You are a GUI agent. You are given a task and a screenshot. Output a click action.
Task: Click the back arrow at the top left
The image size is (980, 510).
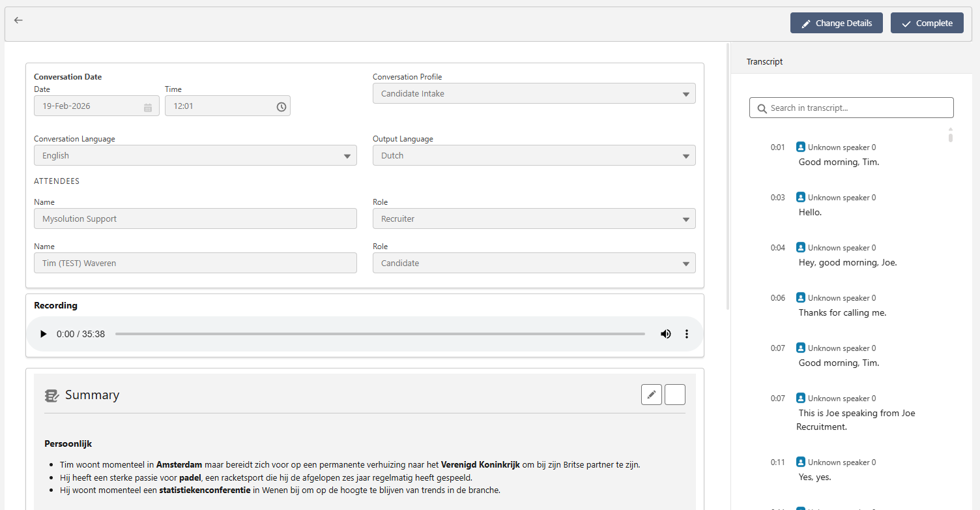click(18, 20)
